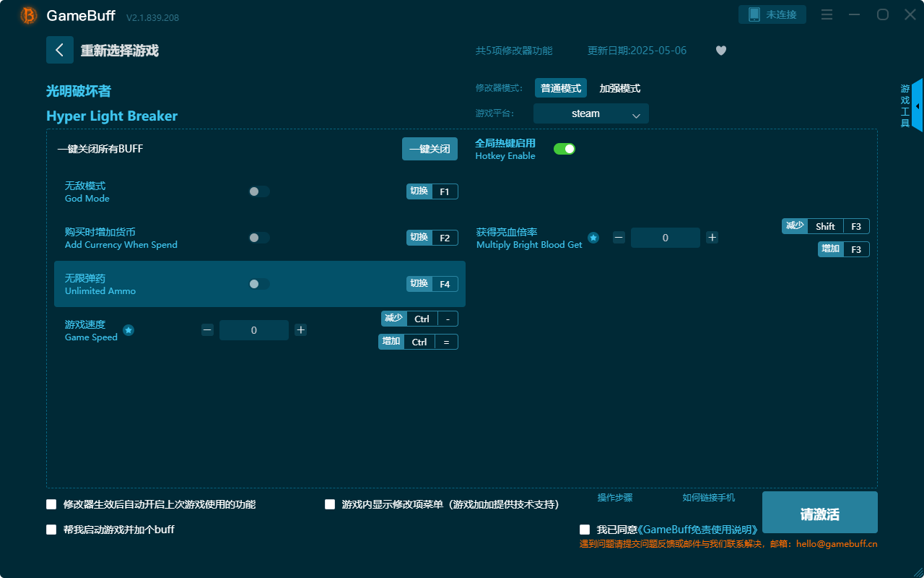Select 普通模式 mode tab
Image resolution: width=924 pixels, height=578 pixels.
coord(561,88)
